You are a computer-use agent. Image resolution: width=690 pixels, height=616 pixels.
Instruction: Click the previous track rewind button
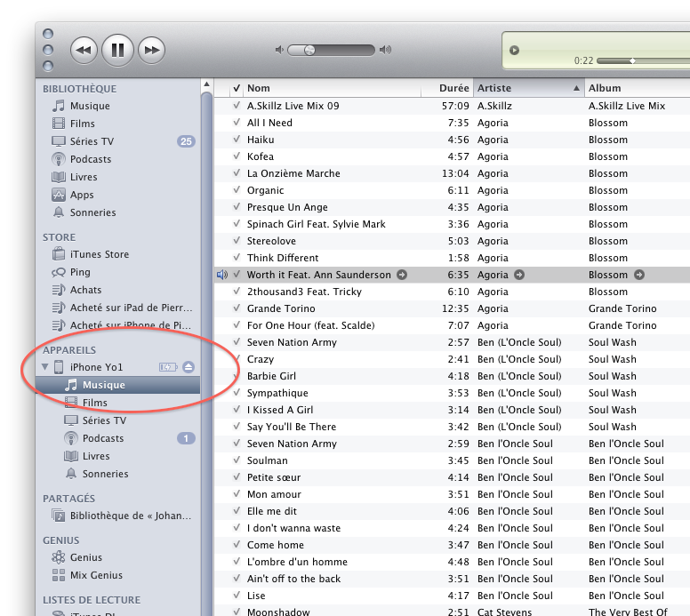click(84, 50)
